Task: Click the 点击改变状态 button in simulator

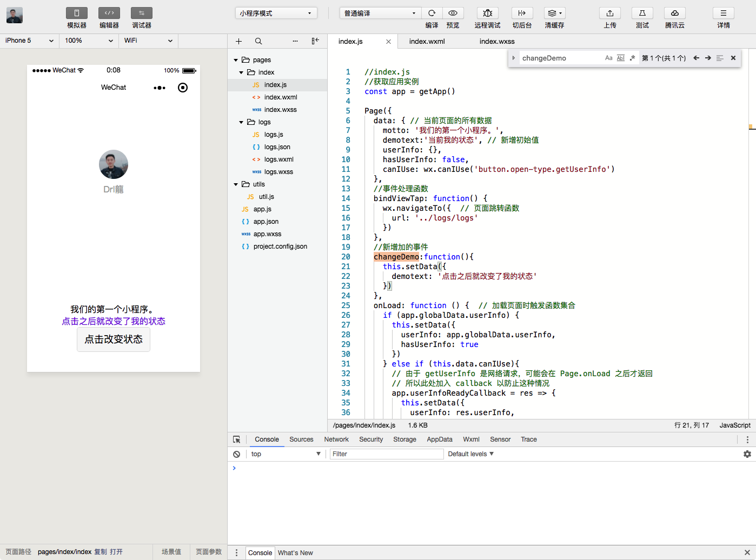Action: (114, 339)
